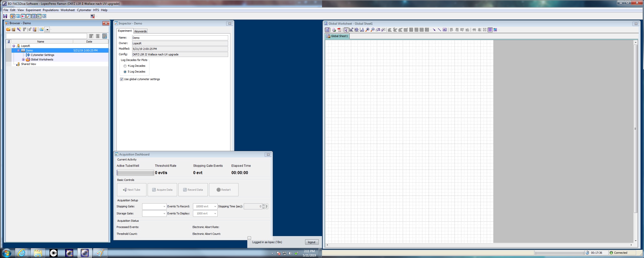Click the zoom-in magnifier in worksheet toolbar
Screen dimensions: 644x258
click(x=367, y=30)
